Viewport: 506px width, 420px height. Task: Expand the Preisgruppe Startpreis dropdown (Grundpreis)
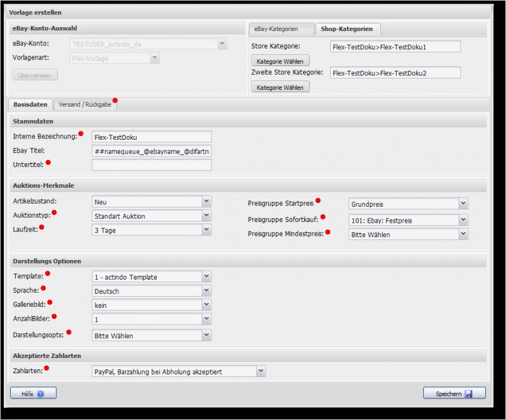[464, 204]
